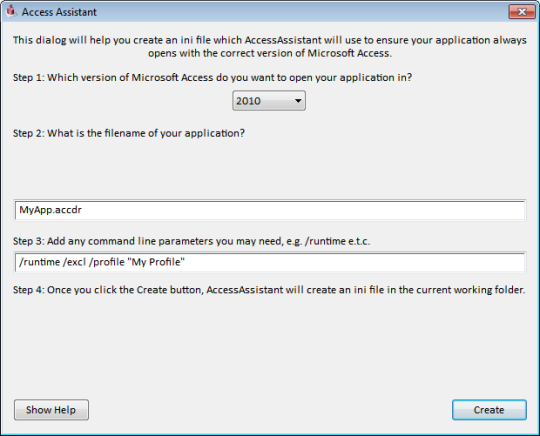This screenshot has height=436, width=540.
Task: Click the Create button to generate the ini file
Action: 489,410
